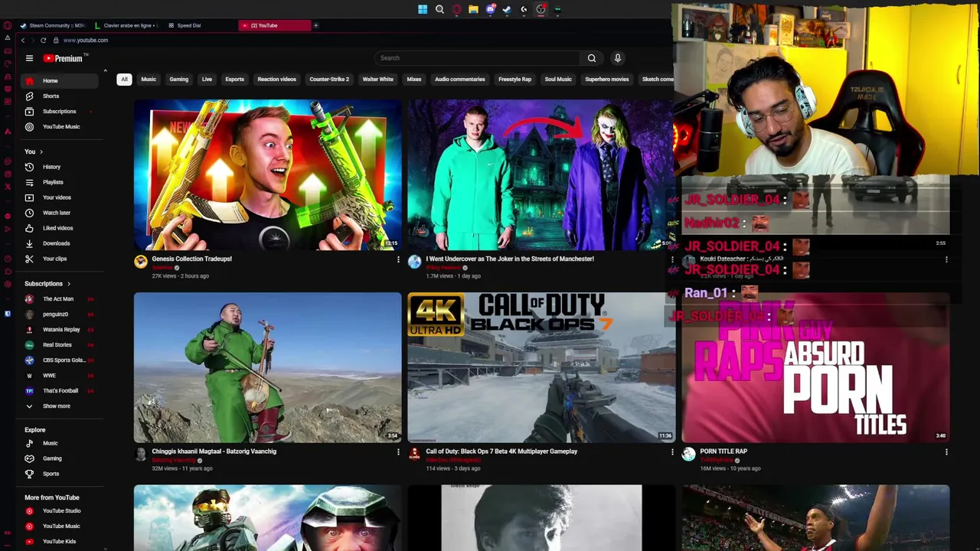
Task: Open taskbar Search magnifier
Action: (x=439, y=9)
